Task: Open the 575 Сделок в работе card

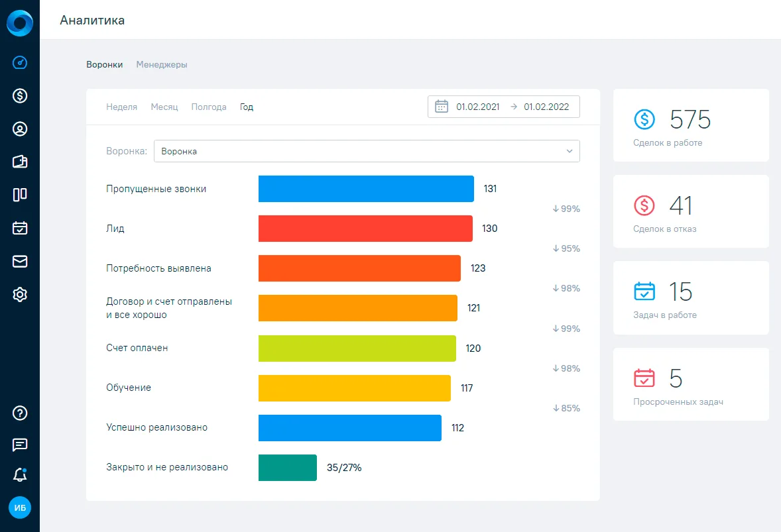Action: click(691, 125)
